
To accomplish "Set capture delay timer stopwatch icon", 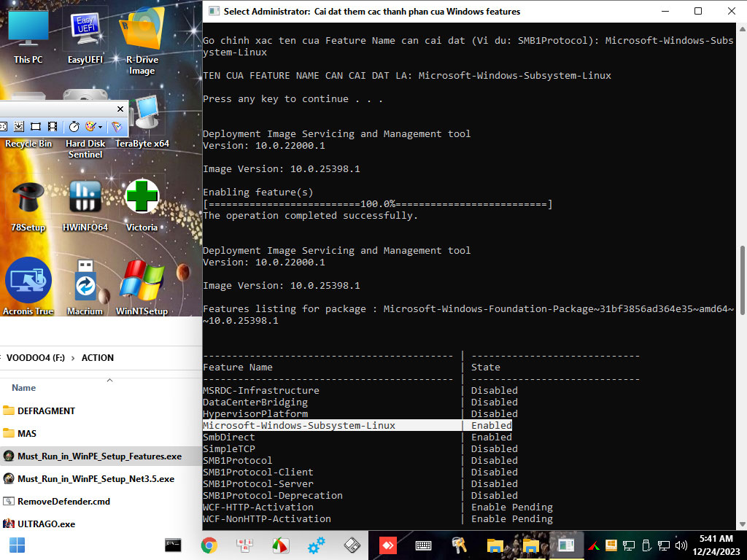I will pyautogui.click(x=74, y=126).
